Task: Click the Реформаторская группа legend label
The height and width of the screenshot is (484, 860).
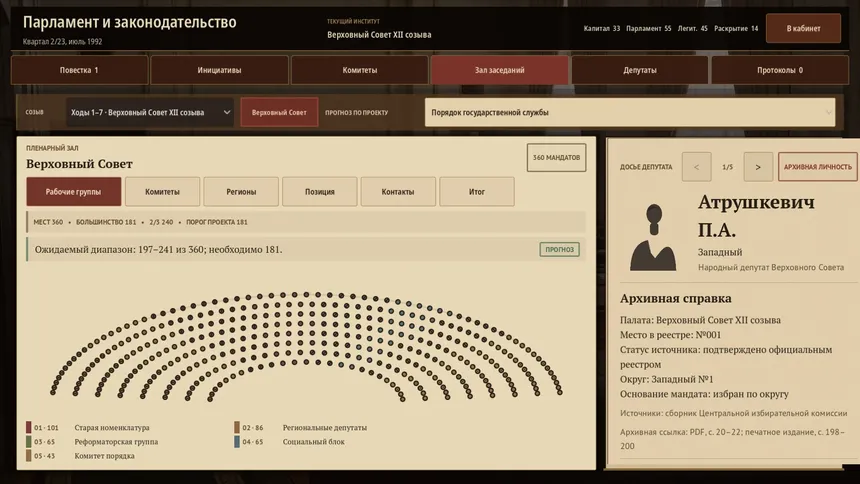Action: tap(116, 442)
